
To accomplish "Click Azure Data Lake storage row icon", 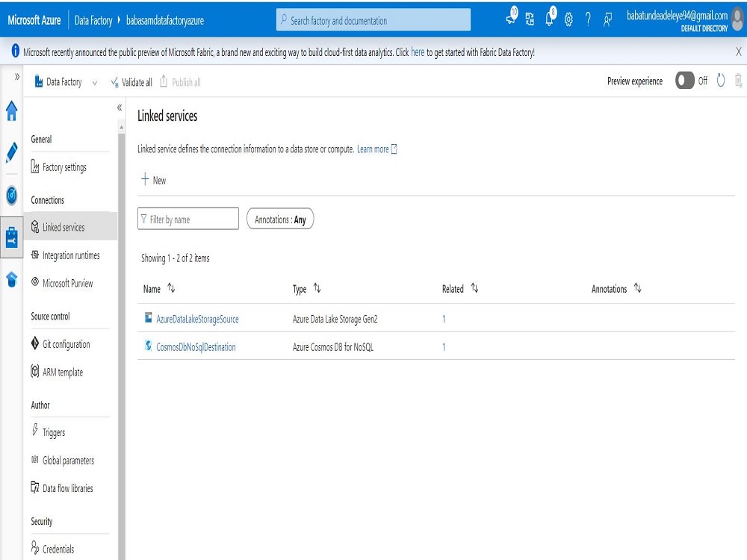I will (149, 317).
